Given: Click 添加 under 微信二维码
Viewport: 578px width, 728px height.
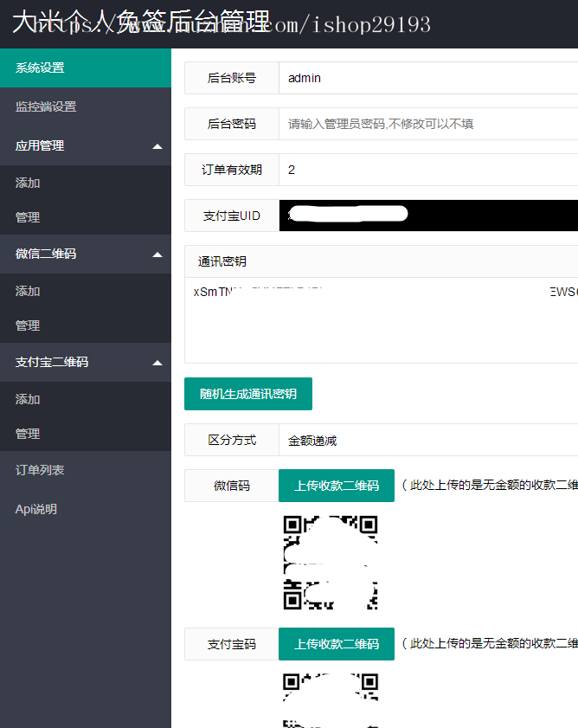Looking at the screenshot, I should click(x=86, y=291).
